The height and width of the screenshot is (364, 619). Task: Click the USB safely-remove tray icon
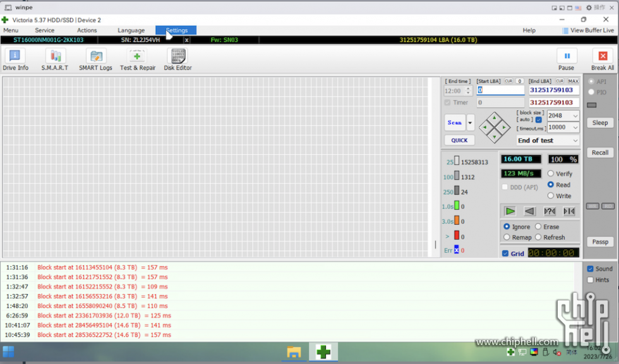[x=546, y=352]
